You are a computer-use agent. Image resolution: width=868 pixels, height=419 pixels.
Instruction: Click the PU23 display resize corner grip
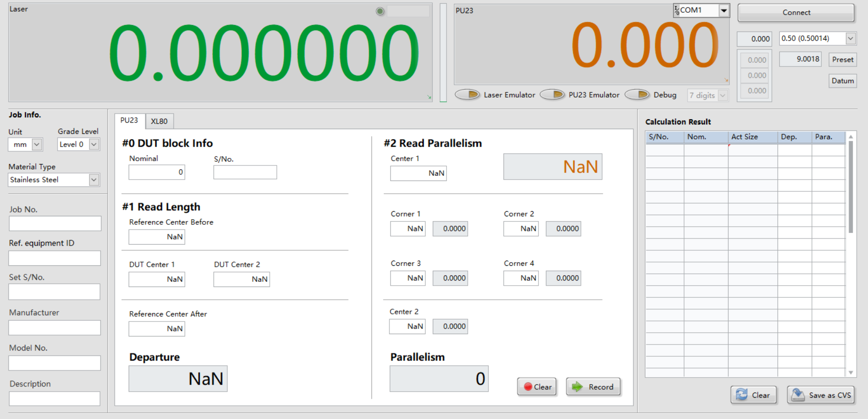[x=726, y=81]
